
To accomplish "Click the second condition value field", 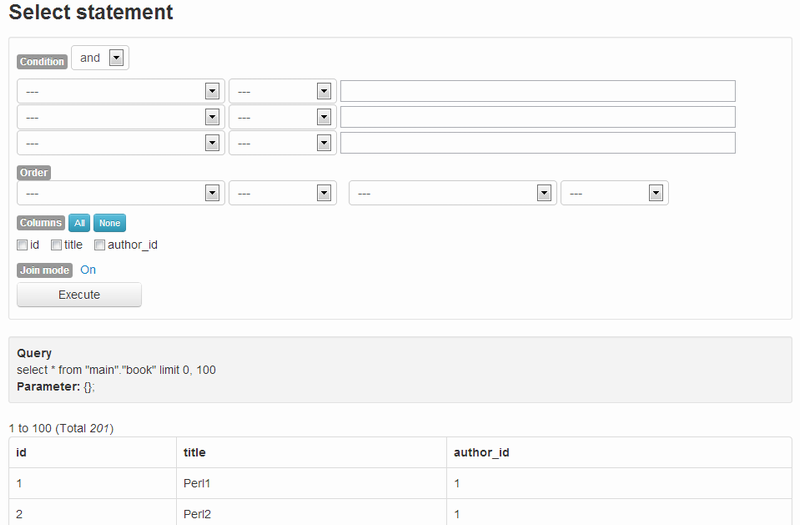I will point(537,117).
